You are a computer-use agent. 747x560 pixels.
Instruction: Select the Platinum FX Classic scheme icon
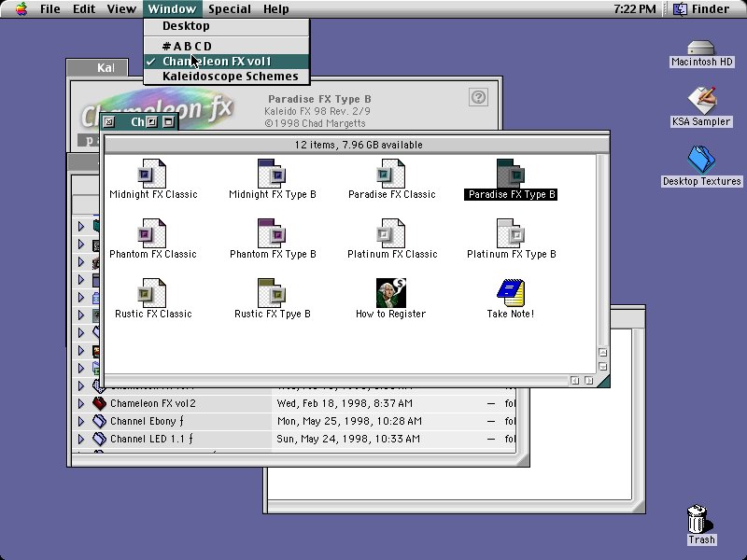[x=391, y=233]
